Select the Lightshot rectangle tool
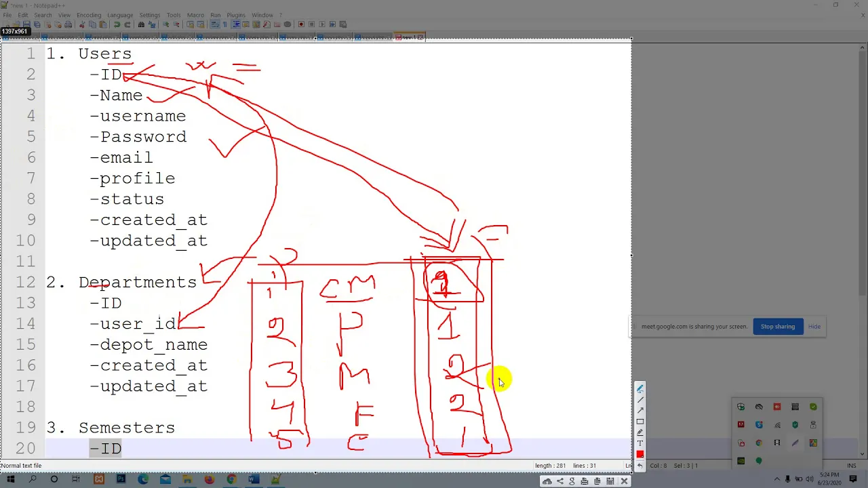 [x=640, y=422]
